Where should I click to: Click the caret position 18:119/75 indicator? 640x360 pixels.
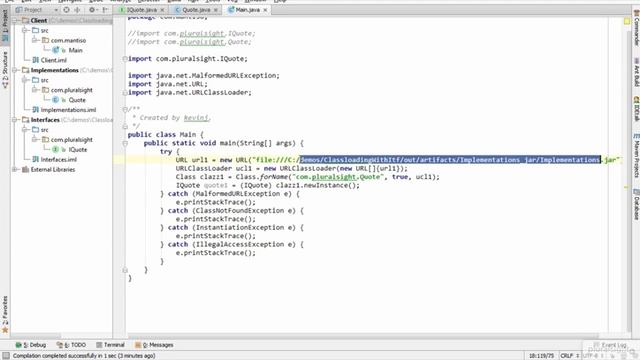[x=541, y=356]
